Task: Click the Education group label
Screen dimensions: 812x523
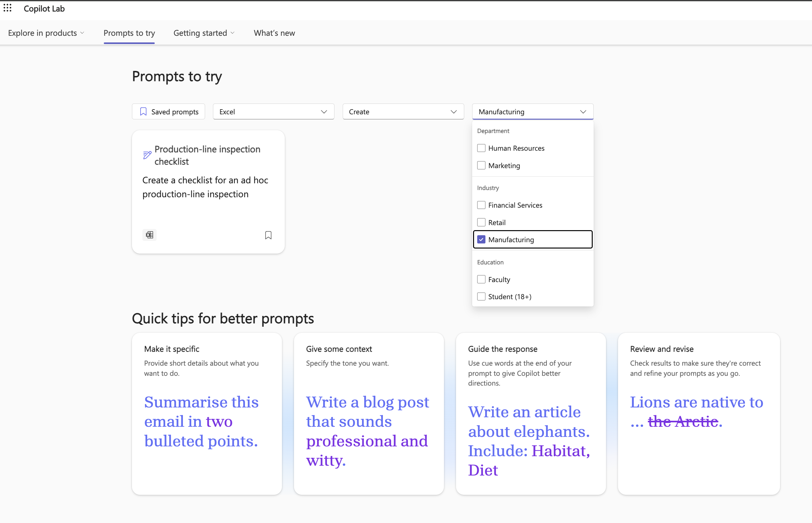Action: click(x=490, y=262)
